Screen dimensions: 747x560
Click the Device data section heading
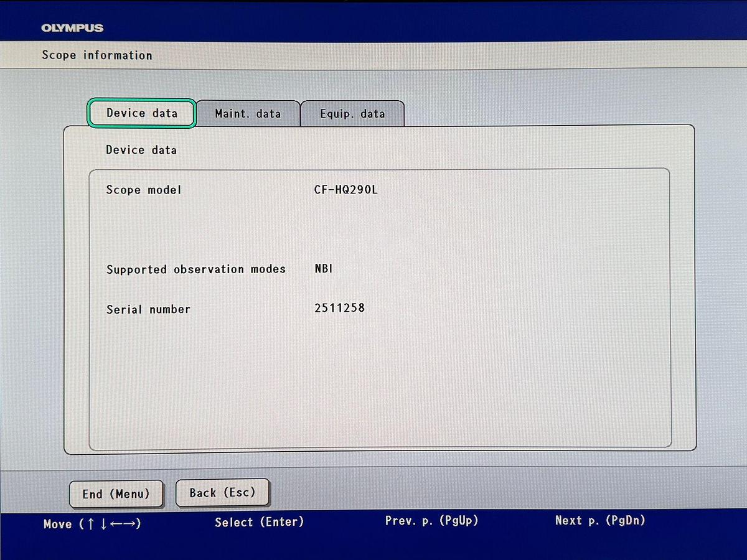click(x=141, y=150)
